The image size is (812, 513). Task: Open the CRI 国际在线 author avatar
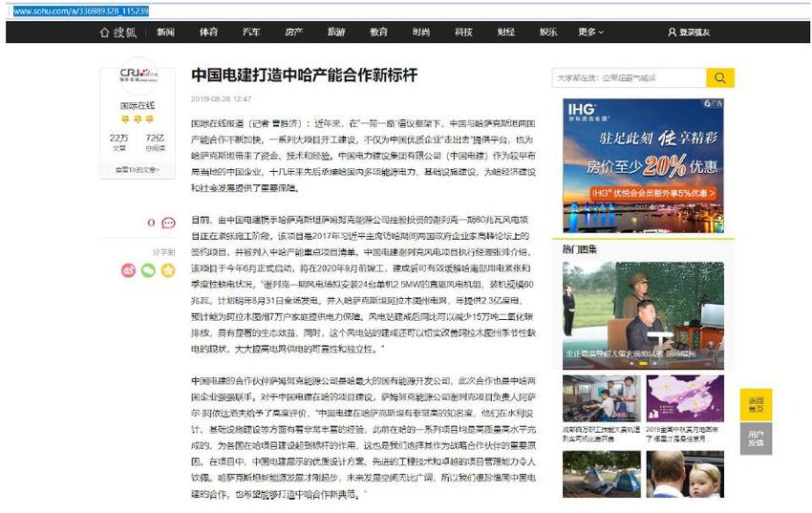click(138, 75)
